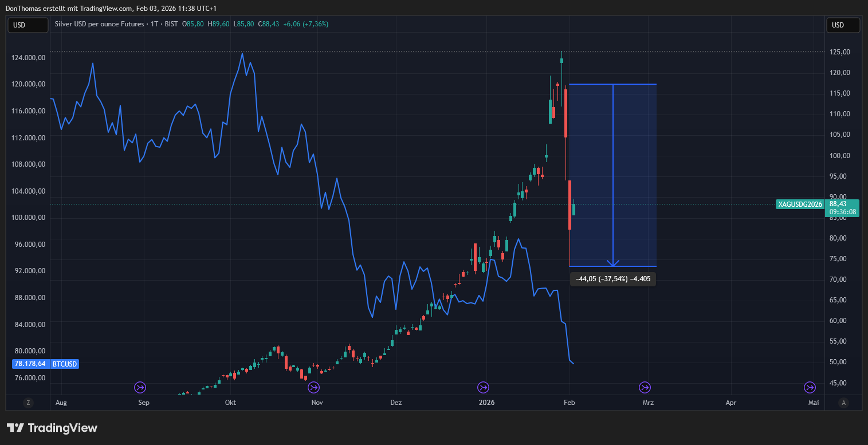Open the USD currency selector on right scale
Image resolution: width=868 pixels, height=445 pixels.
(x=843, y=25)
